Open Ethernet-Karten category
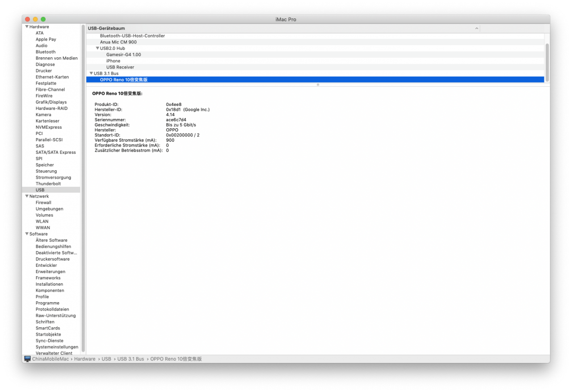 52,77
